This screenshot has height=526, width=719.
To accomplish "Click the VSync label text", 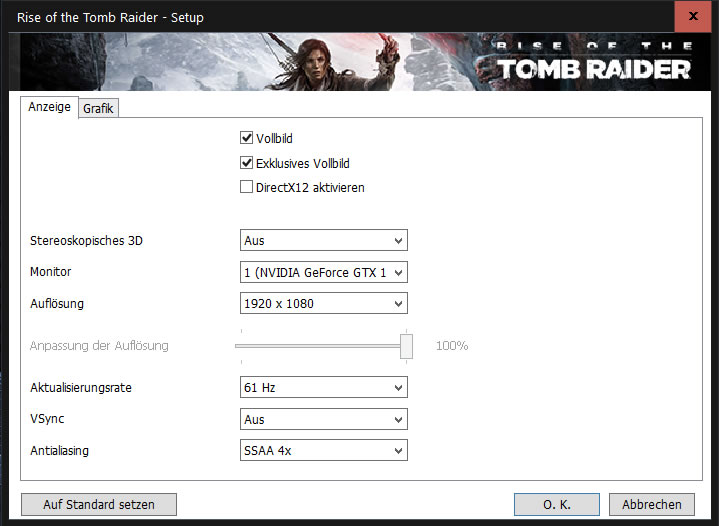I will [47, 419].
